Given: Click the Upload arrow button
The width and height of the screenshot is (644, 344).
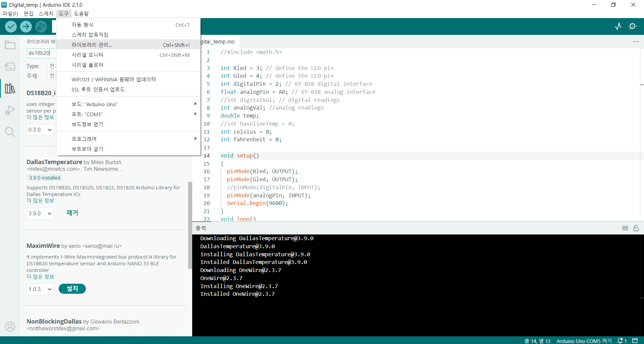Looking at the screenshot, I should click(26, 26).
